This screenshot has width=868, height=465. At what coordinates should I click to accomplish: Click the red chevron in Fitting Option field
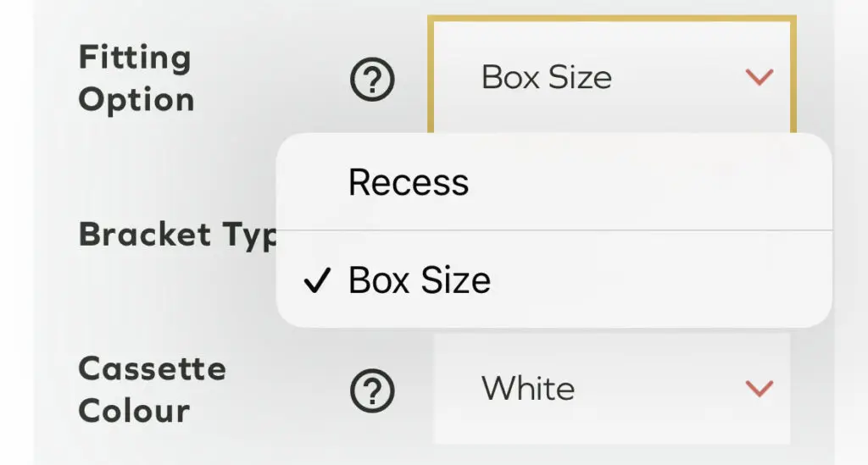tap(759, 78)
